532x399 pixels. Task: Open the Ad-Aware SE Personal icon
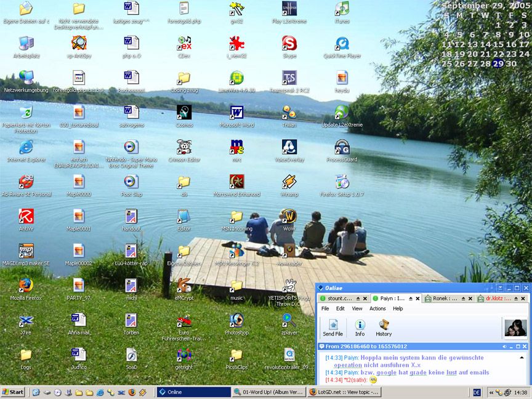coord(26,182)
